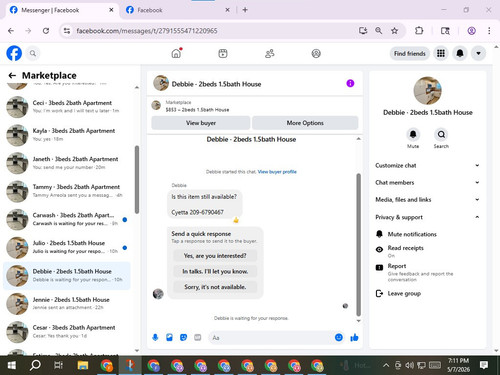The height and width of the screenshot is (375, 500).
Task: Click the More Options button
Action: pyautogui.click(x=305, y=123)
